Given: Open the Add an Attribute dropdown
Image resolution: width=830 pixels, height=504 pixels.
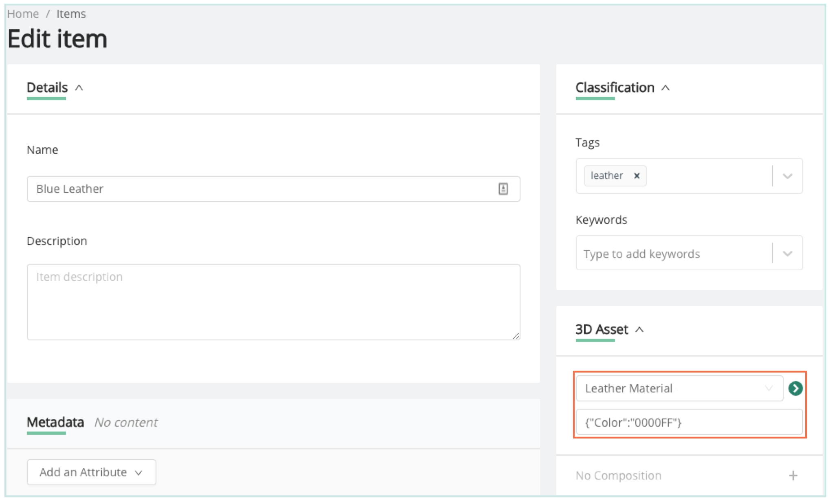Looking at the screenshot, I should [x=91, y=472].
